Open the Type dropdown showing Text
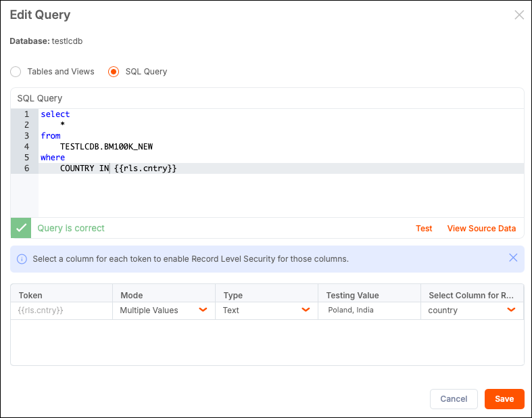The width and height of the screenshot is (532, 418). 267,310
